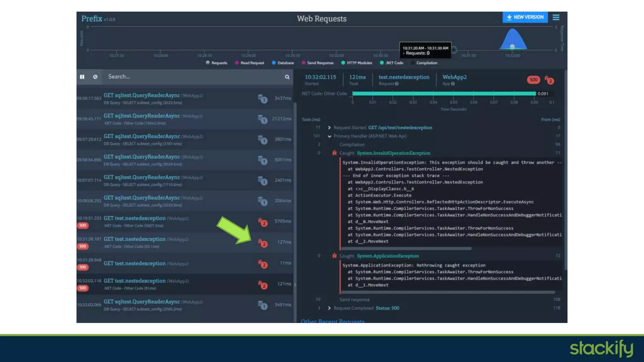Screen dimensions: 644x362
Task: Open the hamburger menu
Action: point(556,18)
